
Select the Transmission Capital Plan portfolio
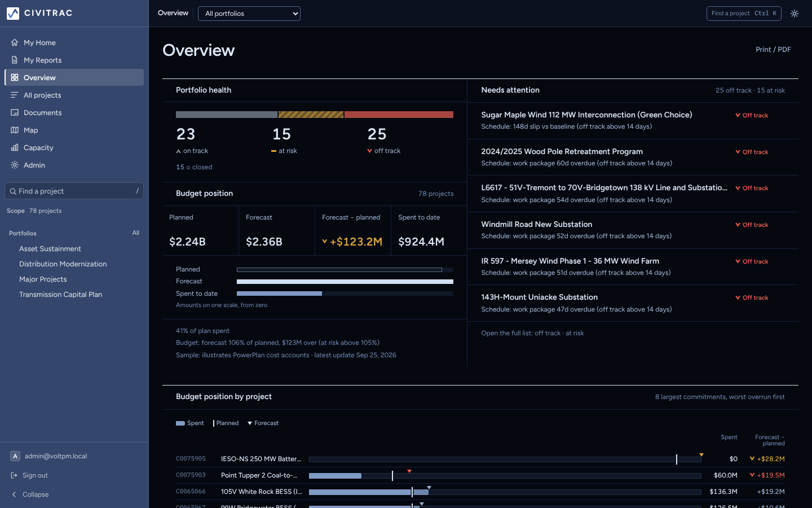(61, 295)
